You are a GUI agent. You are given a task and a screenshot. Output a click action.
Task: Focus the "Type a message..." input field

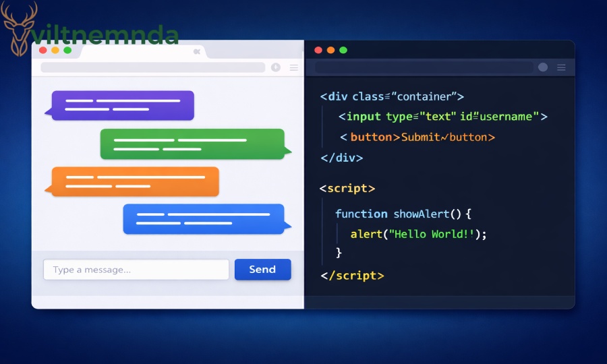point(136,269)
